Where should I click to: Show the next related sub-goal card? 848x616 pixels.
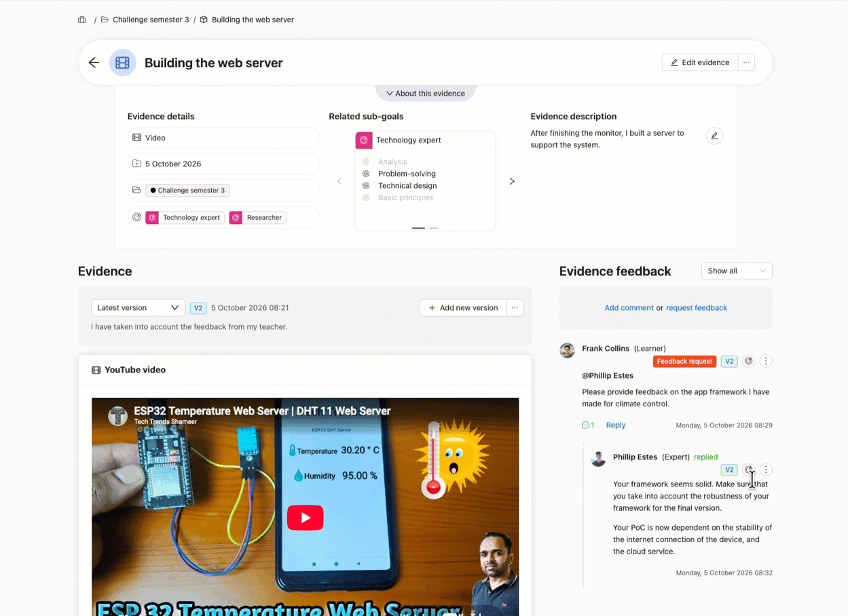pos(512,181)
